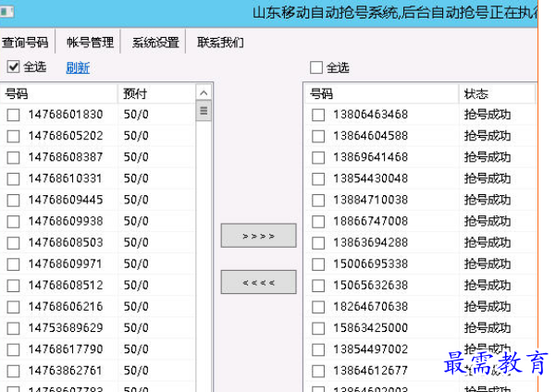Uncheck the left 全选 checkbox
The height and width of the screenshot is (392, 556).
(x=13, y=67)
